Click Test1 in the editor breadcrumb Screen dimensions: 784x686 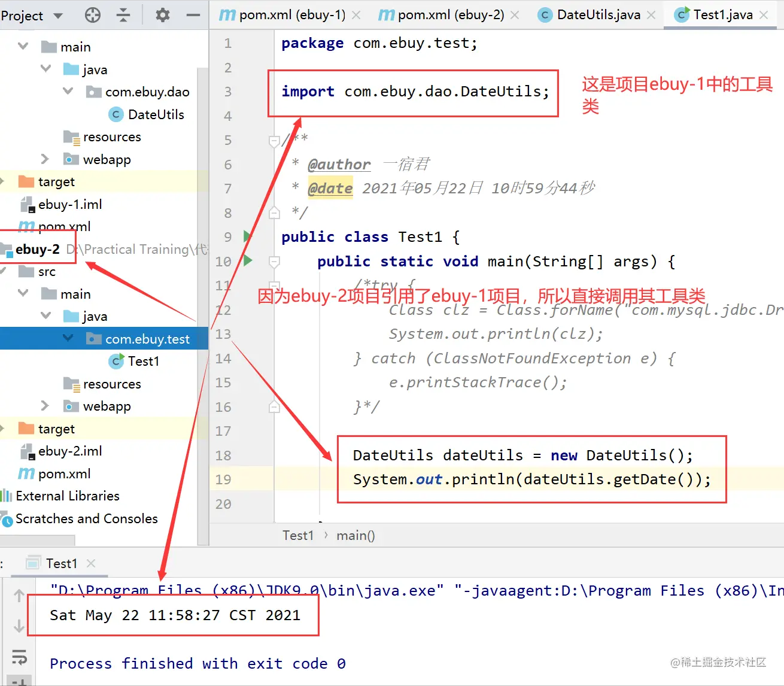pyautogui.click(x=298, y=535)
